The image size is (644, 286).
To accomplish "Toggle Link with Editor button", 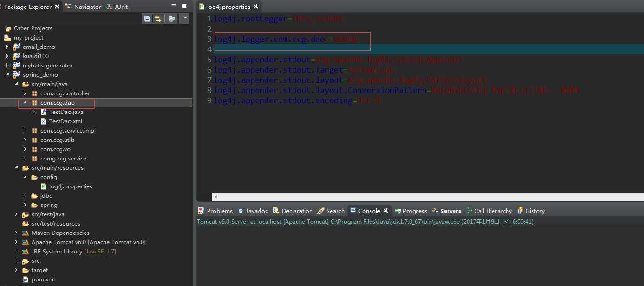I will 158,19.
